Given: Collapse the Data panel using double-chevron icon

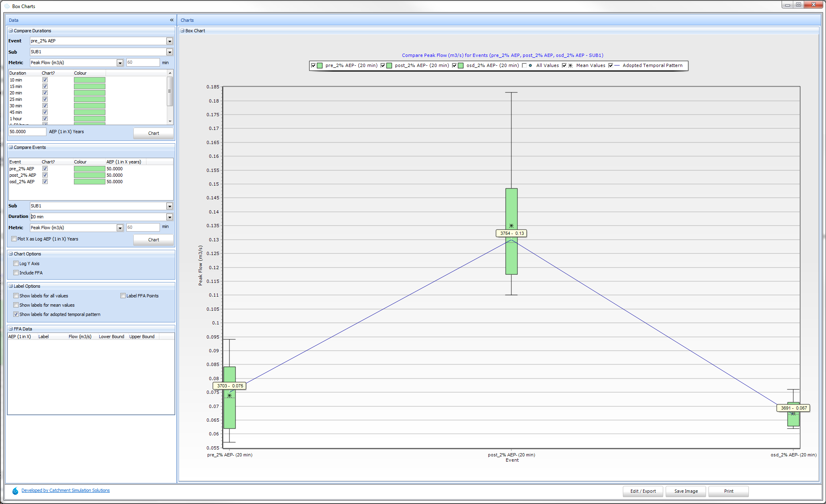Looking at the screenshot, I should (x=172, y=20).
